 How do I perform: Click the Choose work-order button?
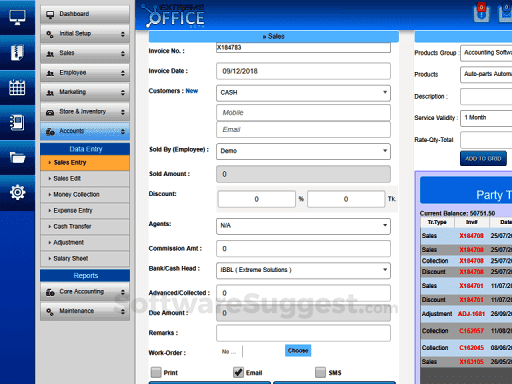point(298,351)
